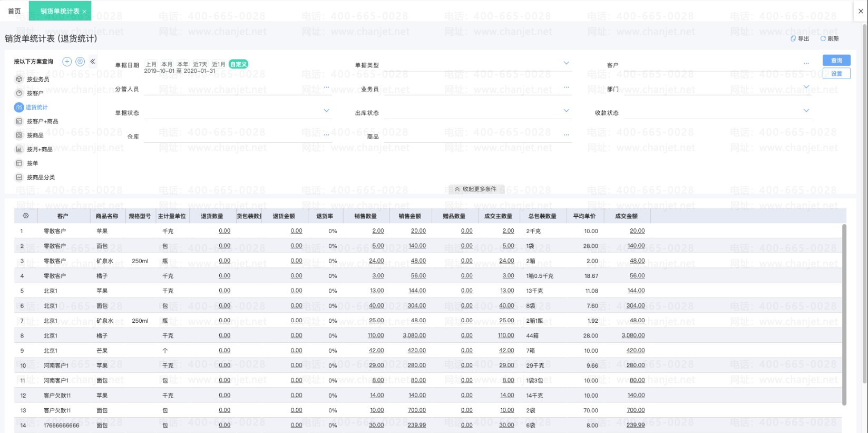Image resolution: width=868 pixels, height=433 pixels.
Task: Select 上月 date range
Action: pos(151,64)
